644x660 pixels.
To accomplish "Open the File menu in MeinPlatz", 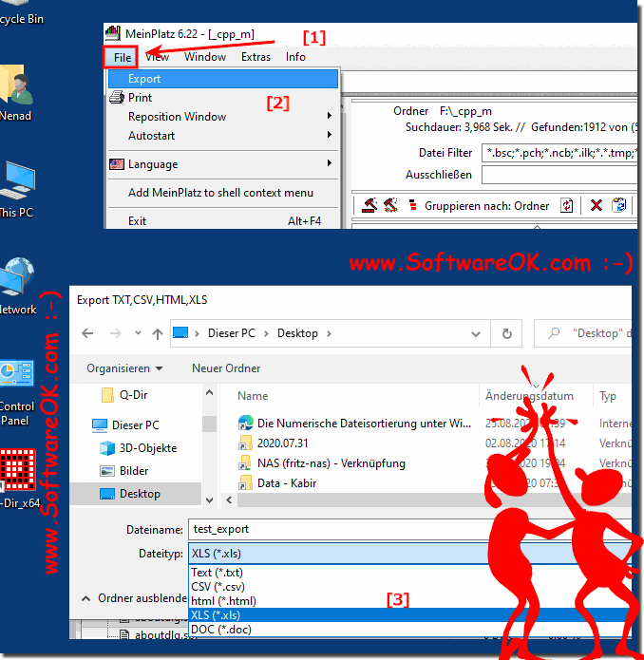I will (x=122, y=57).
